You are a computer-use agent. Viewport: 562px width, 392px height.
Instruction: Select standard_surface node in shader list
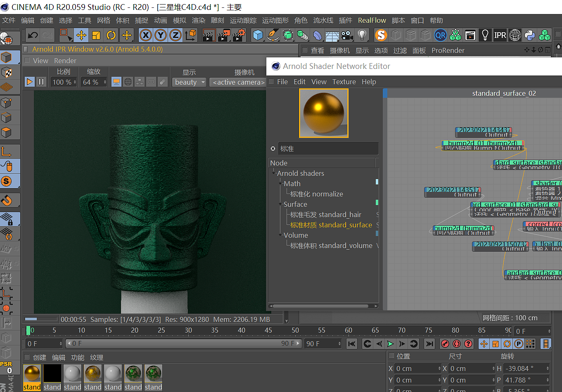(331, 225)
